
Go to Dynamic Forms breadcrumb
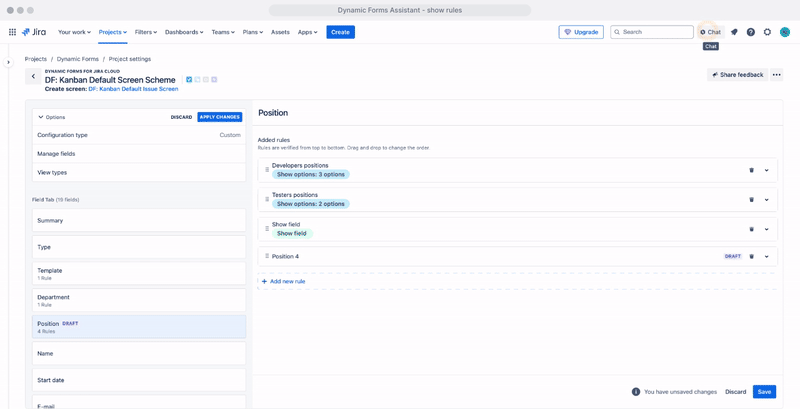coord(78,59)
